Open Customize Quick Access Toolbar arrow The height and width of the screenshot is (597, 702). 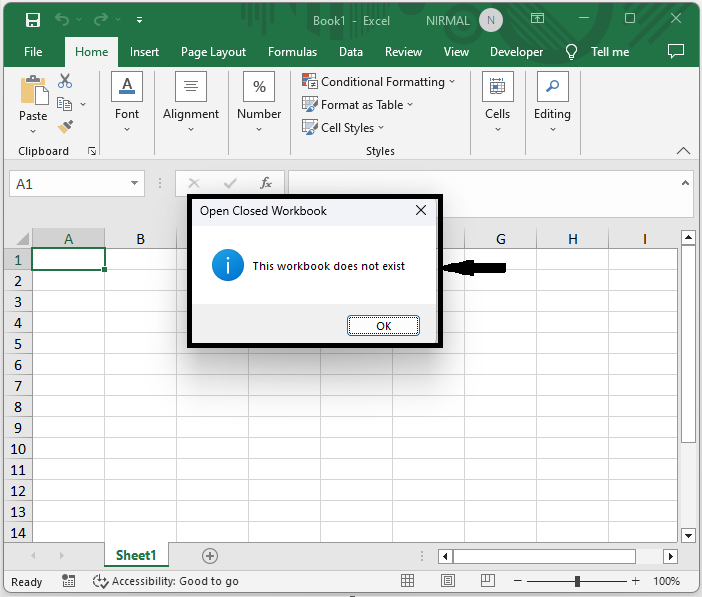[140, 20]
